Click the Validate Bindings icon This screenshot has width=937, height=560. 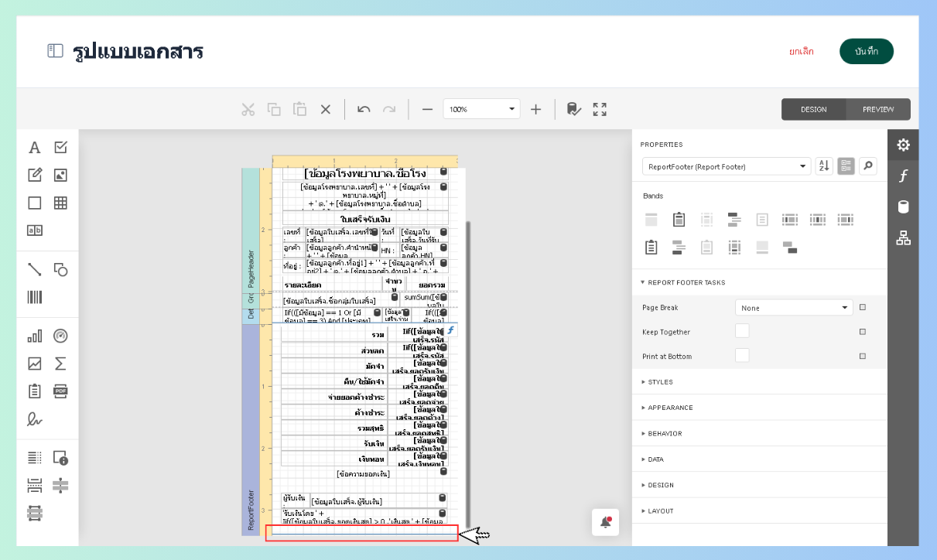573,109
